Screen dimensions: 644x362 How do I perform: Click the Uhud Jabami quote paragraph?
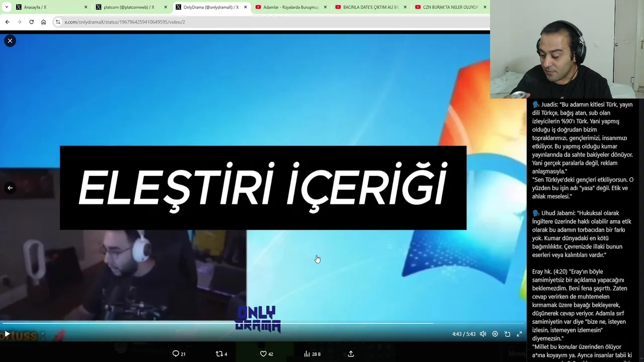582,234
